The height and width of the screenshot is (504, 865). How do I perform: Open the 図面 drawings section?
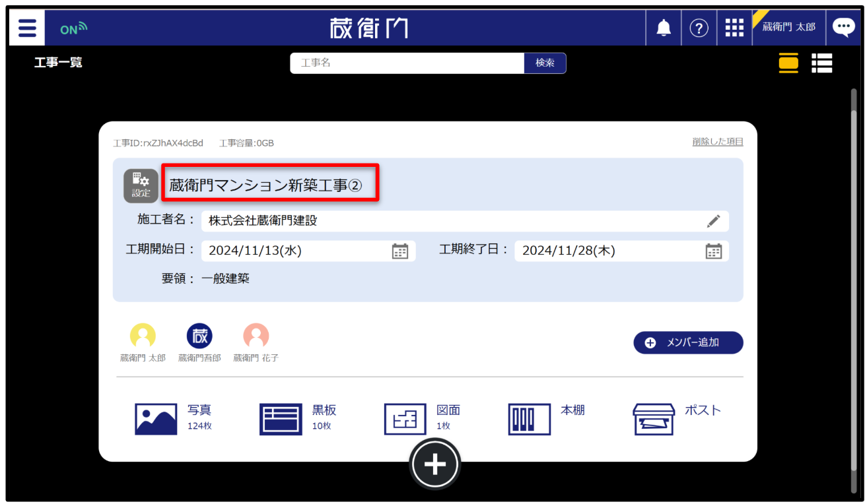point(405,419)
